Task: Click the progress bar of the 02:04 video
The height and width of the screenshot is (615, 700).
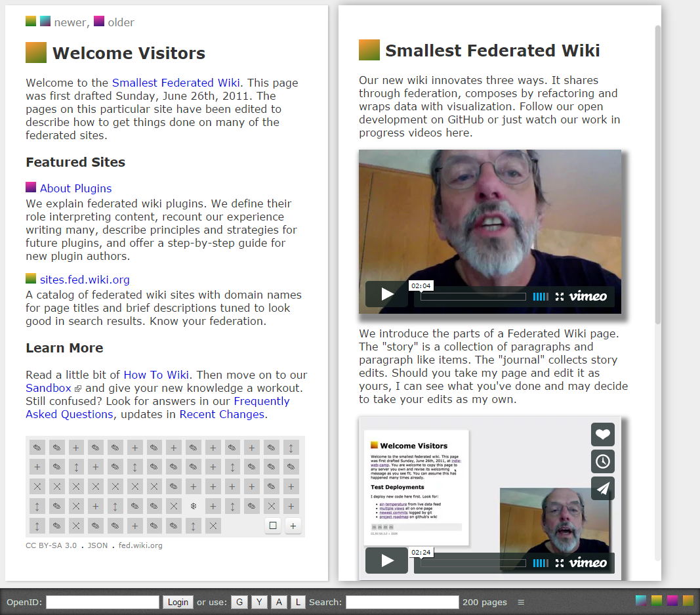Action: [x=473, y=297]
